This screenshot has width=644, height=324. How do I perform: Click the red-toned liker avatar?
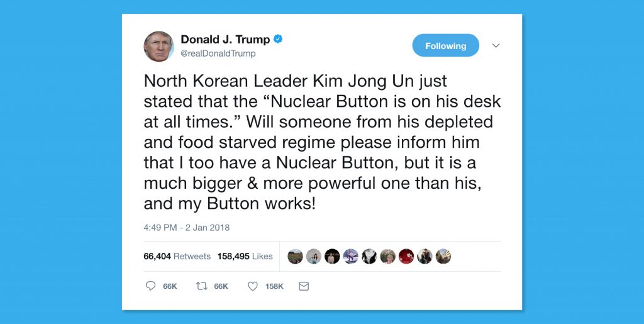[406, 256]
